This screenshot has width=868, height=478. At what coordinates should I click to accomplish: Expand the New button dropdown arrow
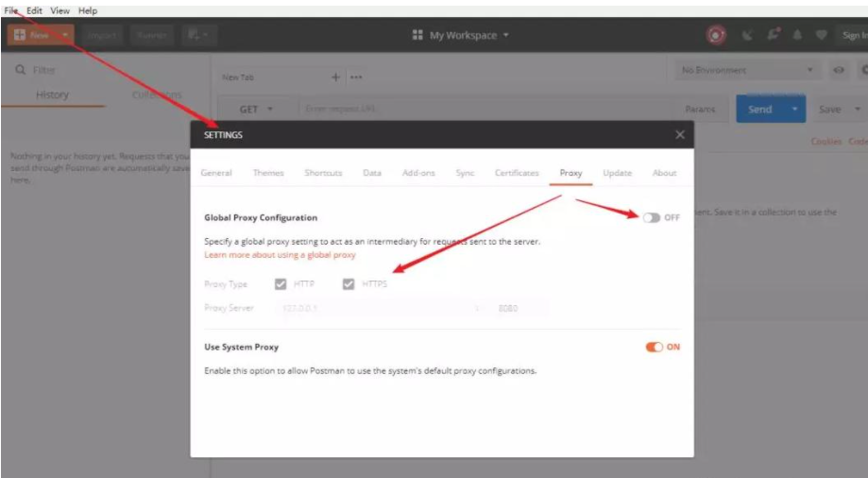tap(65, 35)
